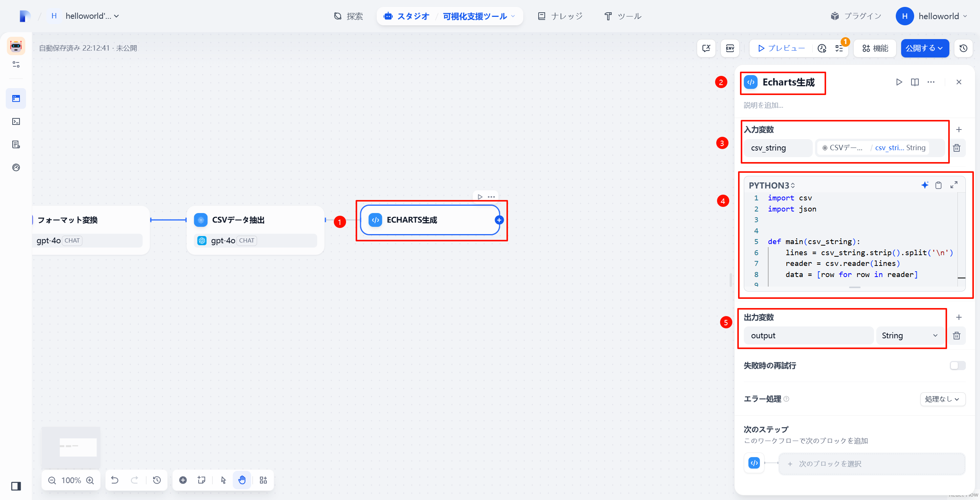
Task: Open the ナレッジ tab
Action: (x=560, y=16)
